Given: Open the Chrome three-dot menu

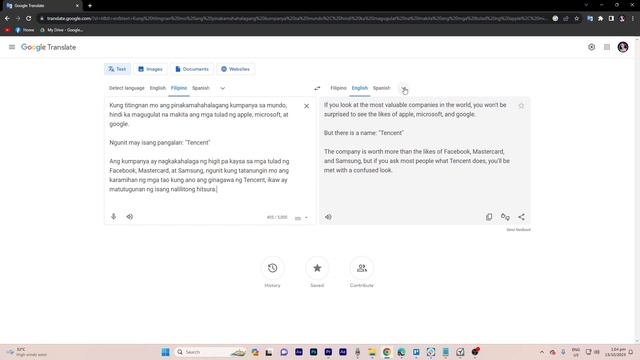Looking at the screenshot, I should pyautogui.click(x=633, y=18).
